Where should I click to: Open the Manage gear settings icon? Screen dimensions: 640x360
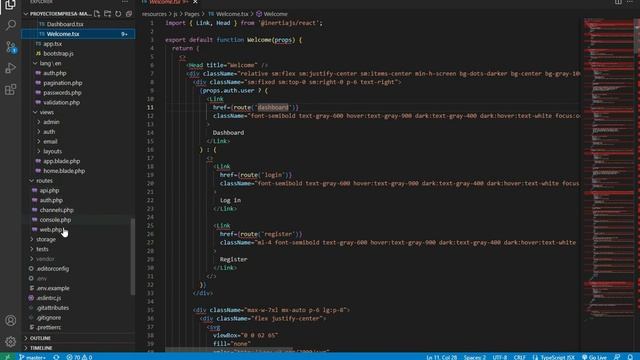(11, 341)
